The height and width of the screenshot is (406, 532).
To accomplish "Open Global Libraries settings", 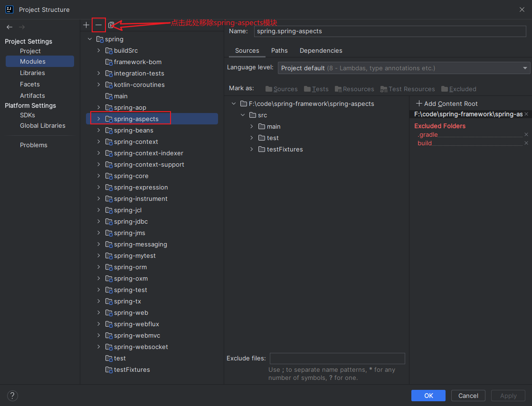I will (42, 125).
